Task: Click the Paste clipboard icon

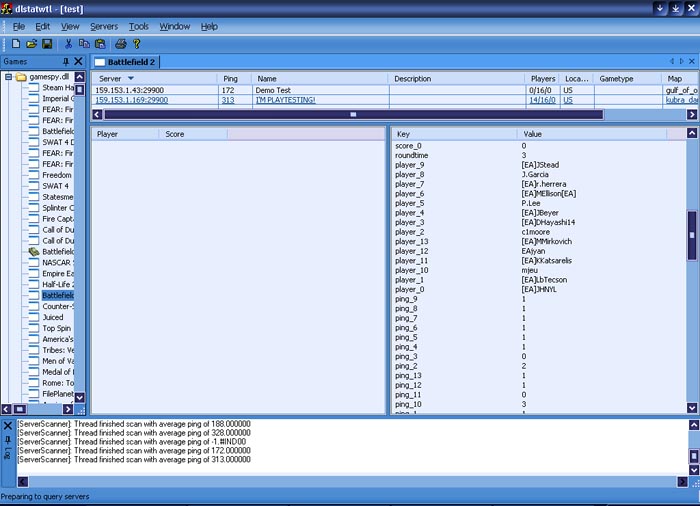Action: click(100, 44)
